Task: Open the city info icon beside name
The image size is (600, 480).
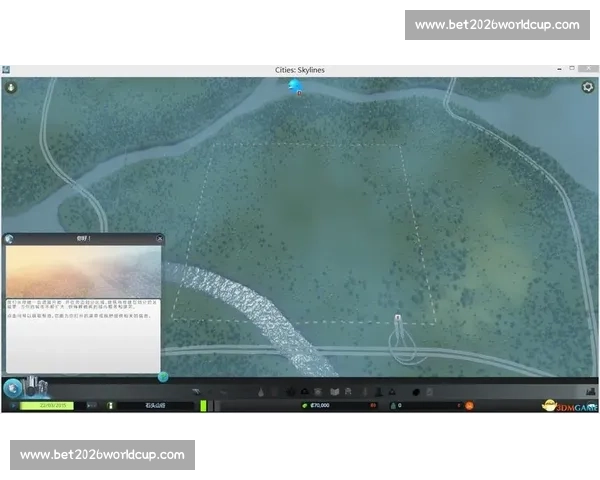Action: tap(110, 405)
